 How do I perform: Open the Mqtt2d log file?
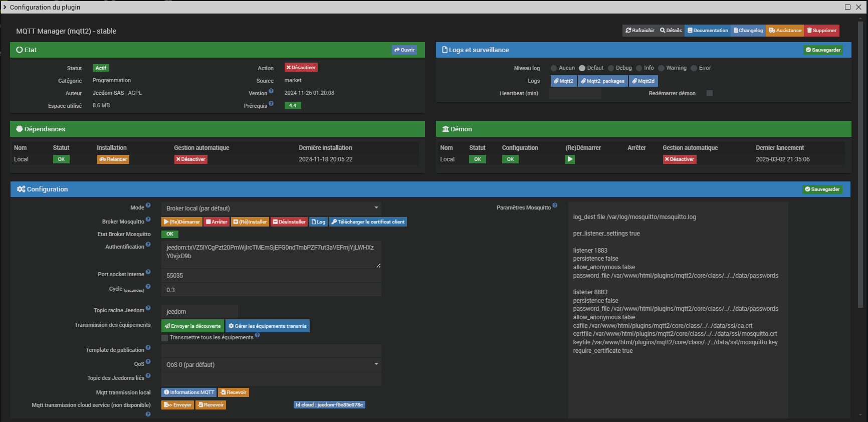coord(643,81)
